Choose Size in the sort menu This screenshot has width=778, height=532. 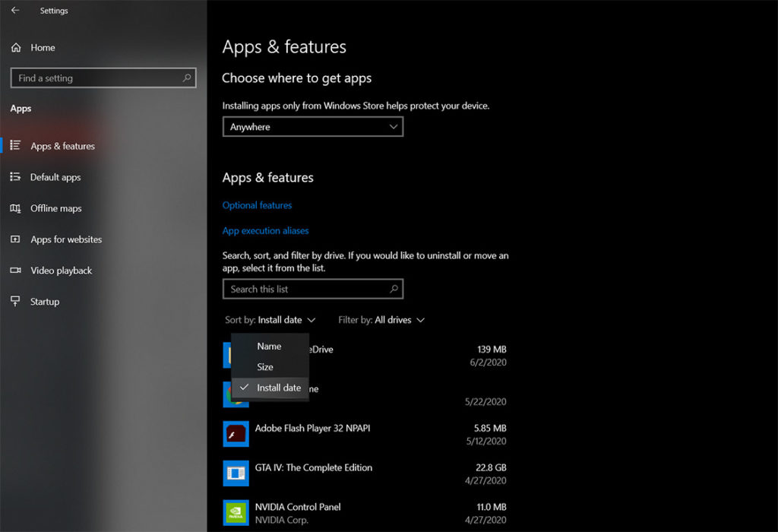click(x=265, y=367)
